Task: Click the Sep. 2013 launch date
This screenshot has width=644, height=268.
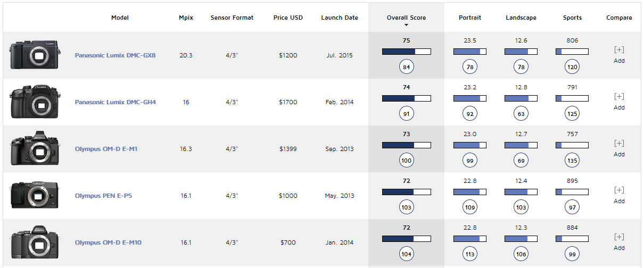Action: (340, 149)
